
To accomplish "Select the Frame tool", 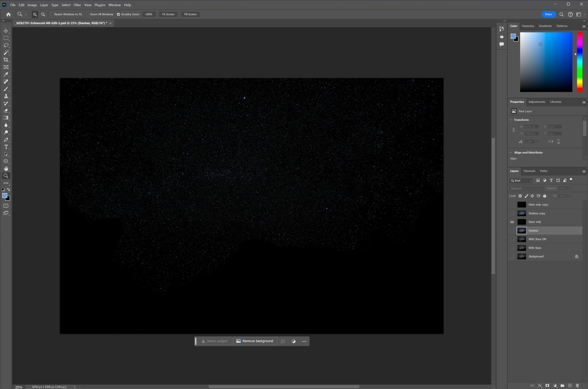I will click(x=6, y=67).
